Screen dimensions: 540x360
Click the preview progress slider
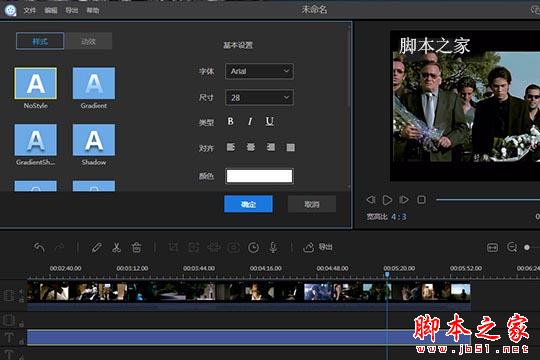tap(488, 199)
